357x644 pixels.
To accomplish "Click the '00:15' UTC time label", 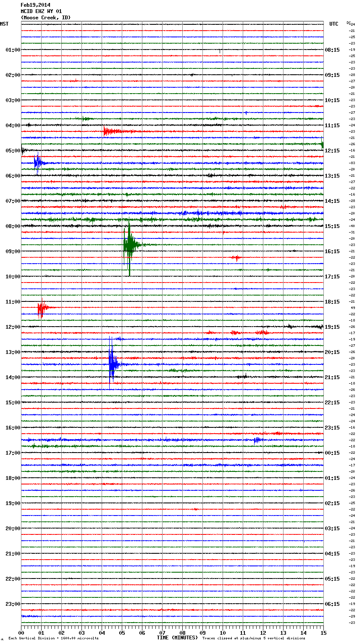I will coord(332,453).
